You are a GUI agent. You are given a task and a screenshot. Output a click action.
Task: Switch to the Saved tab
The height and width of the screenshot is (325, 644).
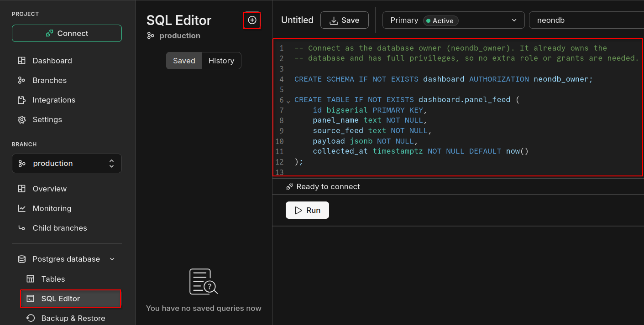pos(184,61)
